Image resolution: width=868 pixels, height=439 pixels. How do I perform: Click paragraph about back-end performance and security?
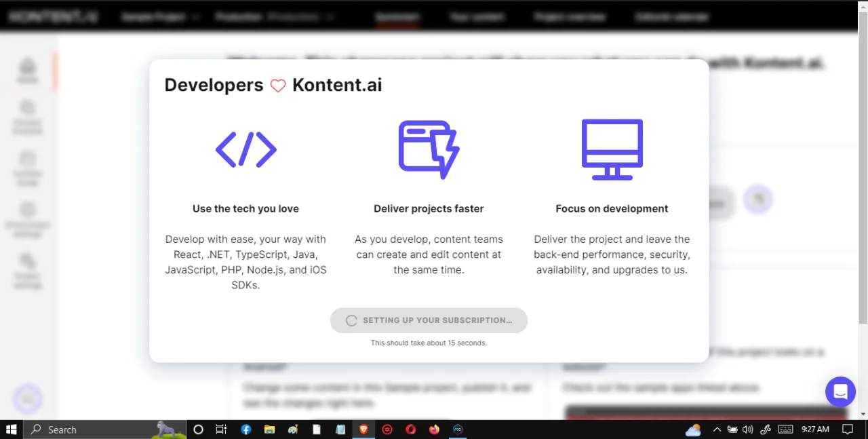(x=612, y=254)
